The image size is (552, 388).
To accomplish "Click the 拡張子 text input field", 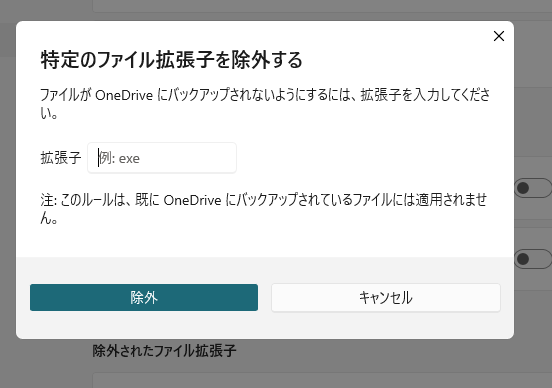I will click(162, 158).
